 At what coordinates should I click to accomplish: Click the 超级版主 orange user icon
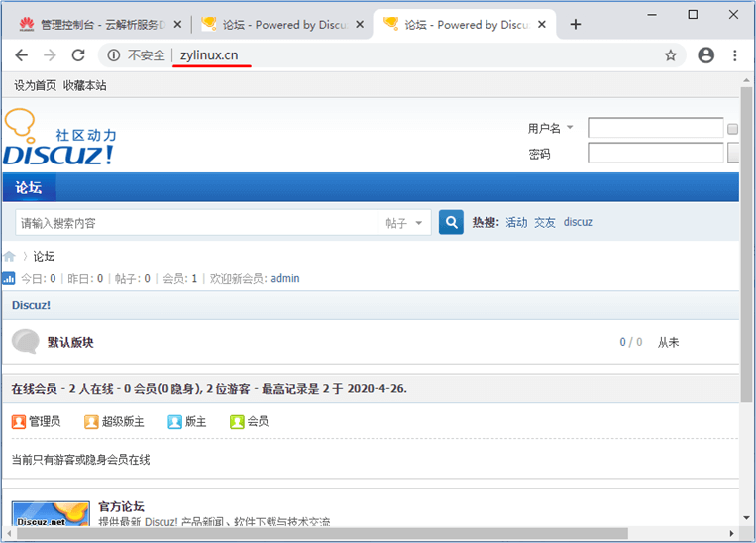pos(91,422)
